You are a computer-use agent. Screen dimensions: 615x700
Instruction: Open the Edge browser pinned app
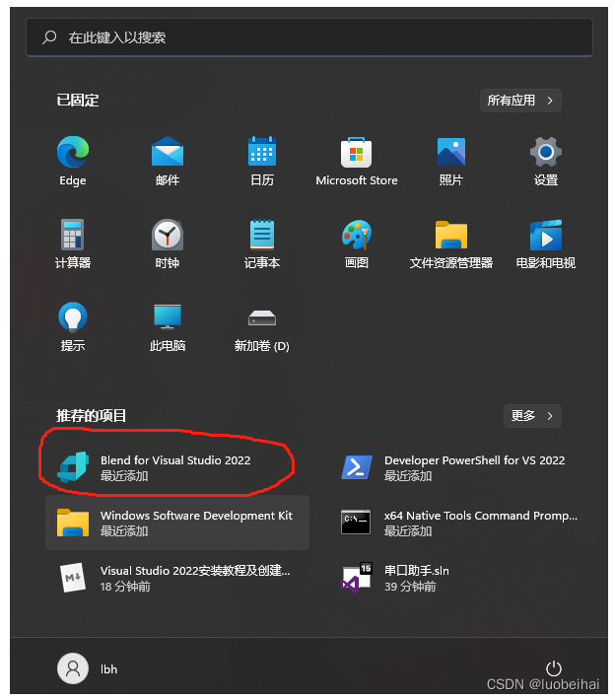[x=73, y=161]
